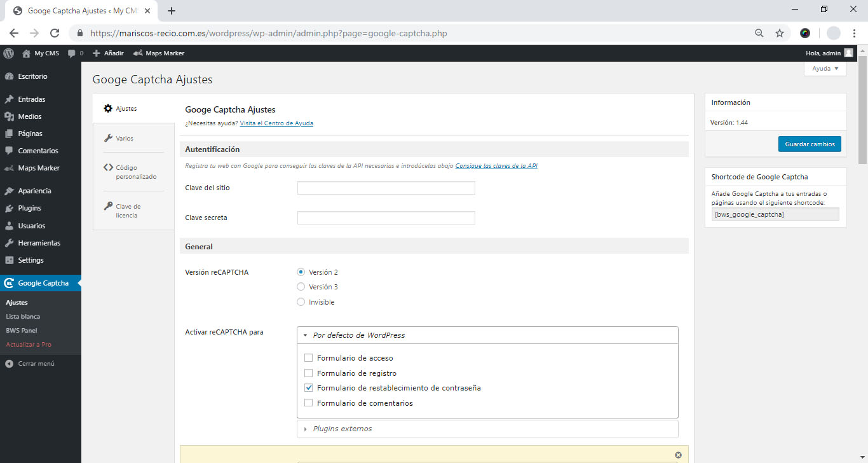Enable Formulario de acceso checkbox
Image resolution: width=868 pixels, height=463 pixels.
click(x=309, y=358)
